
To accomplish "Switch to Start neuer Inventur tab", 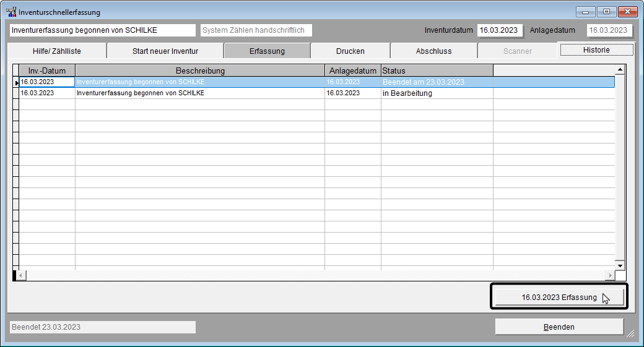I will (165, 51).
